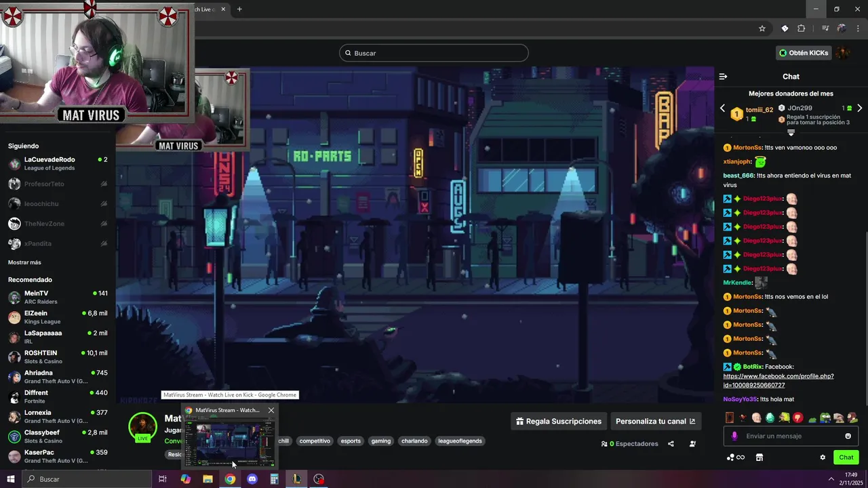This screenshot has height=488, width=868.
Task: Show next top donors with right arrow
Action: (859, 108)
